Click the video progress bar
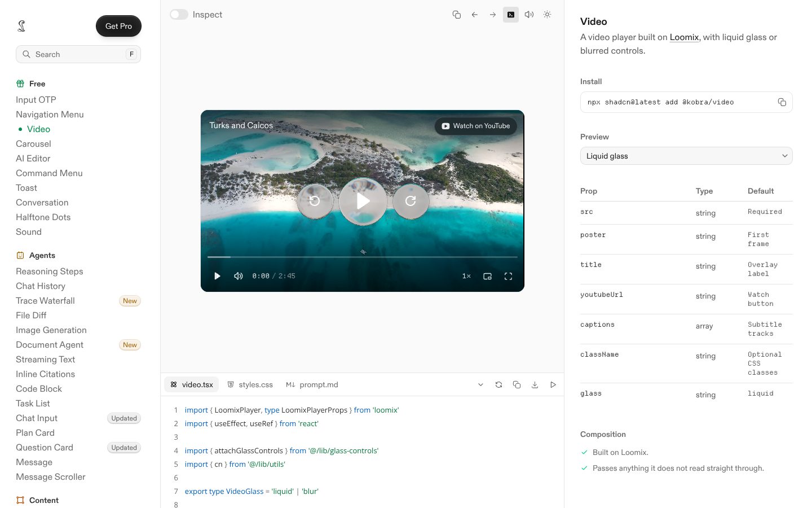The width and height of the screenshot is (812, 508). point(363,257)
